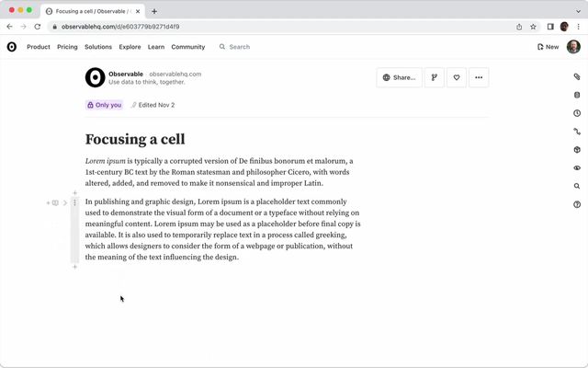Click the Fork notebook icon button

[435, 77]
